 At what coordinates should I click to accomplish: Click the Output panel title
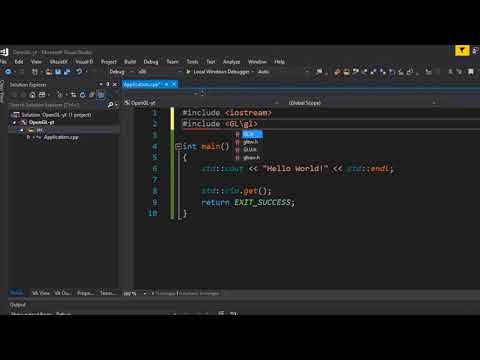[x=18, y=305]
